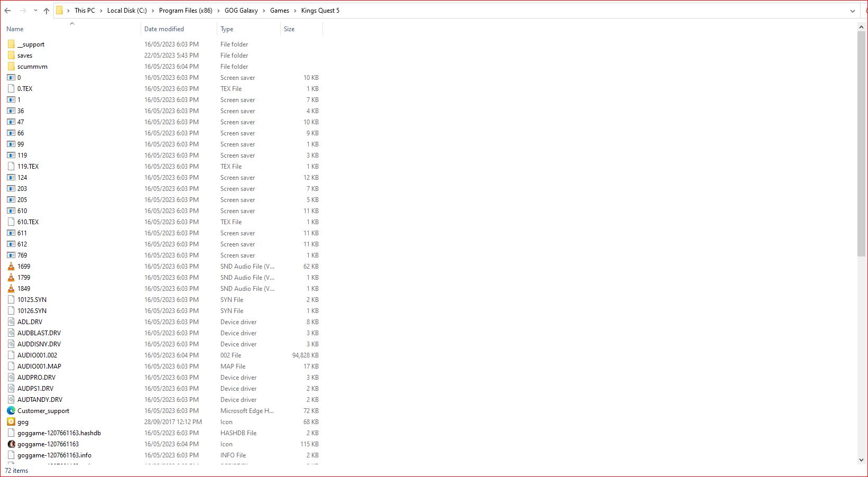Select screen saver file 203 icon

(11, 189)
